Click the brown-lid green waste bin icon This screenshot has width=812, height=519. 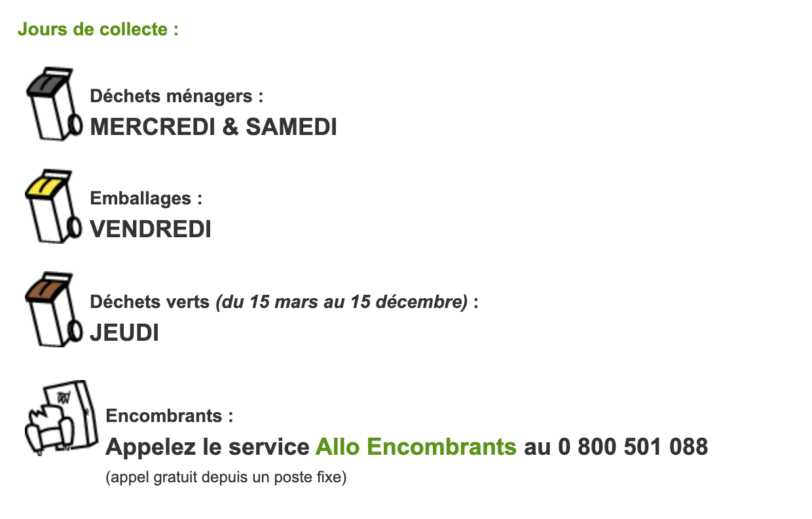54,309
